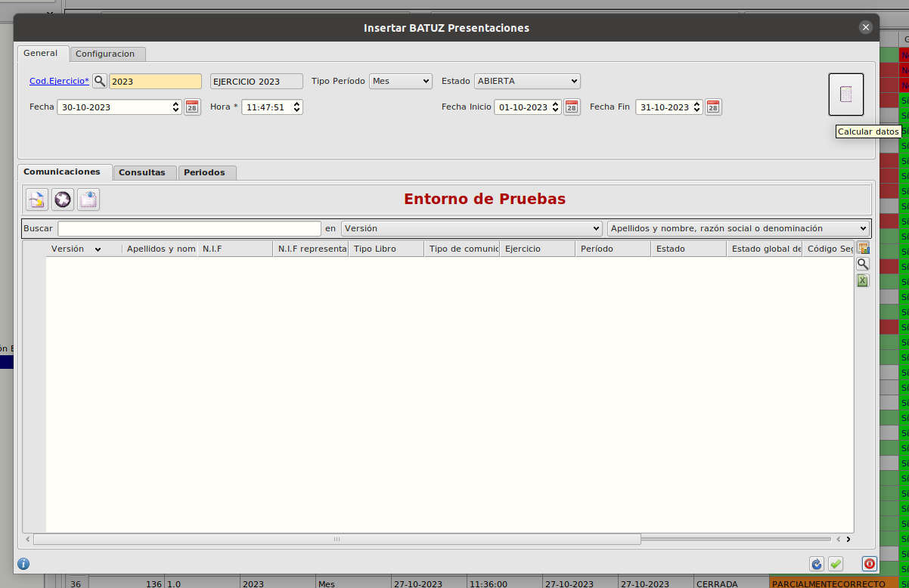This screenshot has height=588, width=909.
Task: Open the Cod.Ejercicio search magnifier
Action: (100, 81)
